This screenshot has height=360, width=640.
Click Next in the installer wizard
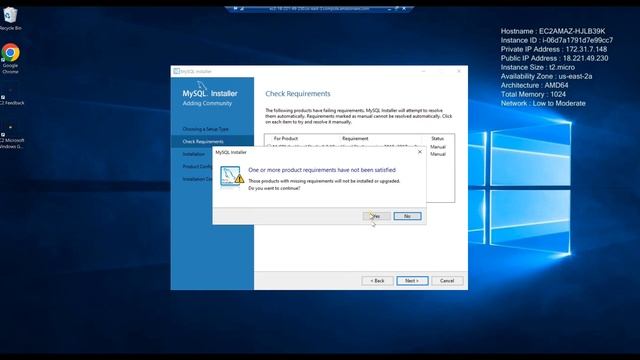(x=412, y=281)
